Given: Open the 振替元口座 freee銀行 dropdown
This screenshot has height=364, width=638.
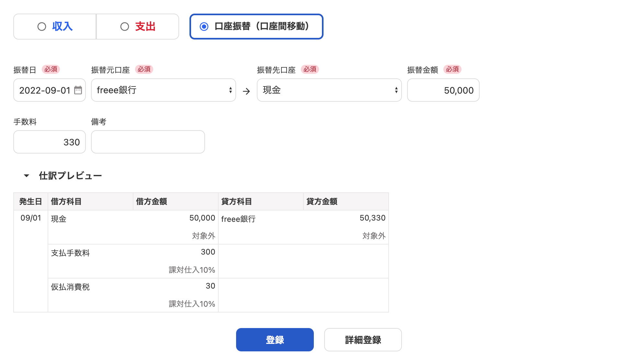Looking at the screenshot, I should (x=164, y=90).
